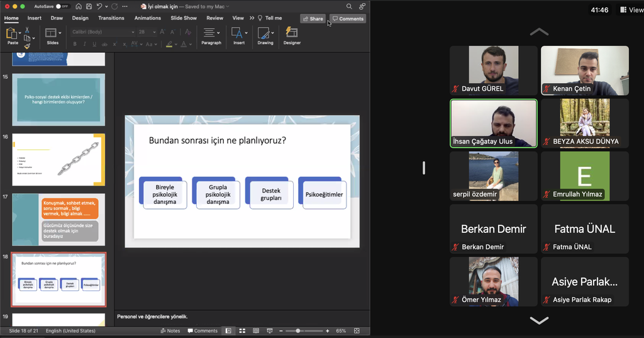Toggle strikethrough formatting
The image size is (644, 338).
[104, 44]
